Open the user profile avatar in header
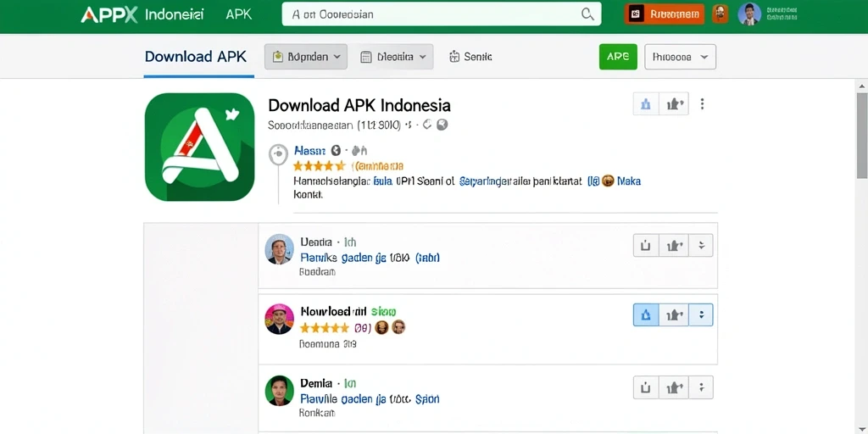Image resolution: width=868 pixels, height=434 pixels. (749, 14)
